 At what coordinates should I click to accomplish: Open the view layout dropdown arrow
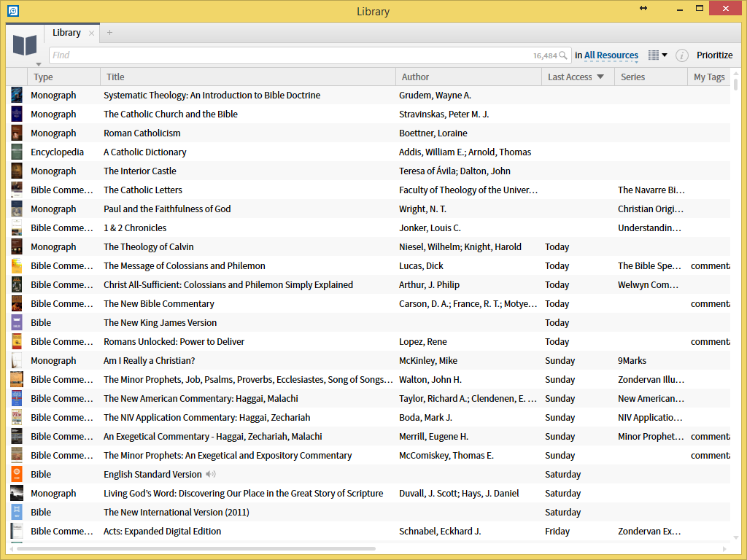pyautogui.click(x=665, y=55)
